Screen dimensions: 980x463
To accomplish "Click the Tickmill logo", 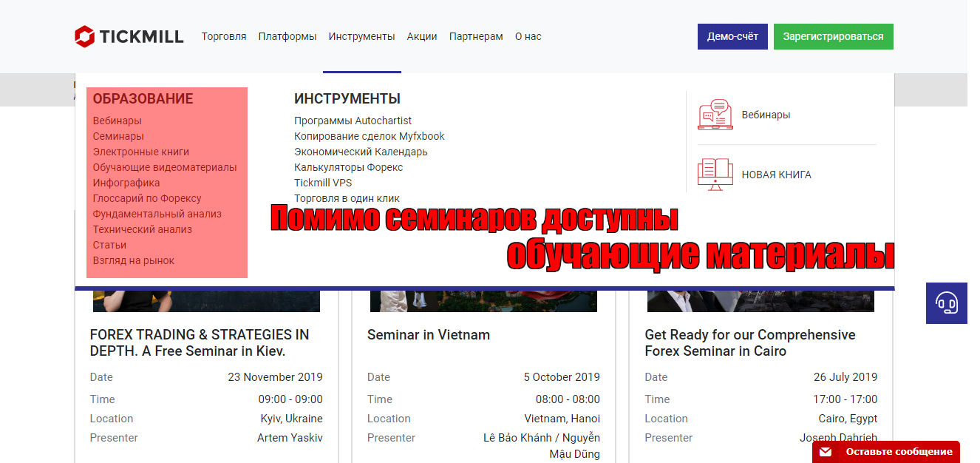I will [x=129, y=36].
